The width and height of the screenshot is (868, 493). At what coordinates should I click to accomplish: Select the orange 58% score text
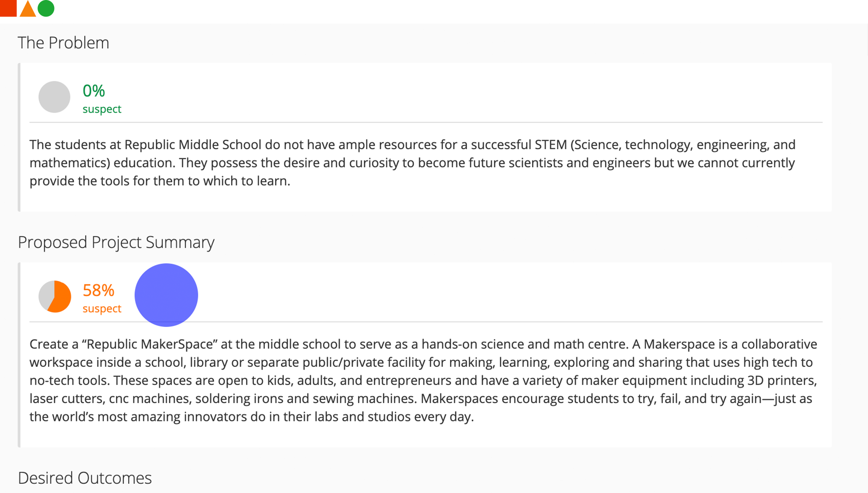coord(99,290)
